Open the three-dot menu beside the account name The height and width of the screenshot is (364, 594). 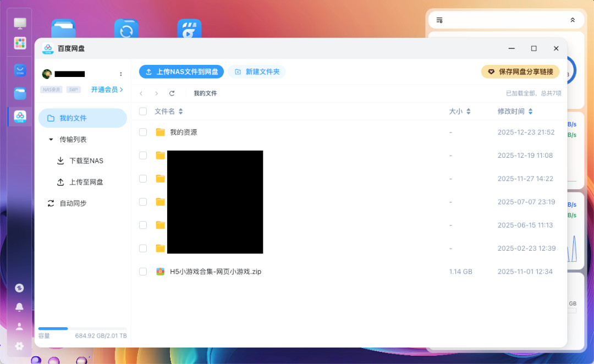121,74
